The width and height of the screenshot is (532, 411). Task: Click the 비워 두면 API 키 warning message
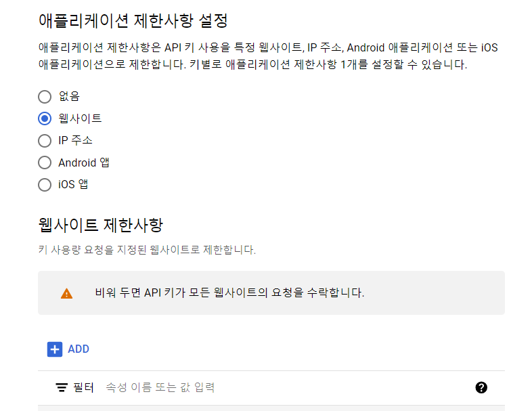[x=229, y=293]
